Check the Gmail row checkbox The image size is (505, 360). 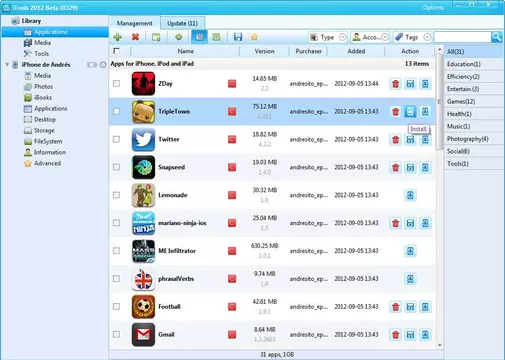[x=116, y=334]
